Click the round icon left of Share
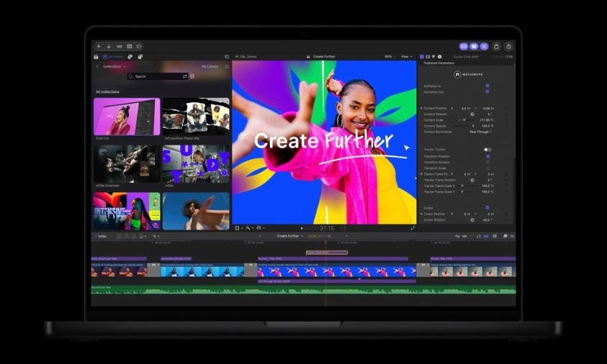Image resolution: width=607 pixels, height=364 pixels. [x=497, y=47]
